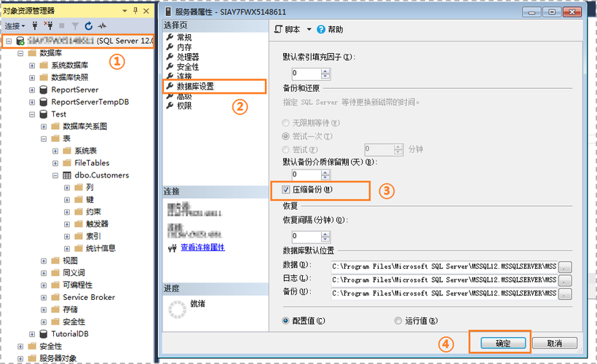Maximize the 服务器属性 dialog

point(552,12)
